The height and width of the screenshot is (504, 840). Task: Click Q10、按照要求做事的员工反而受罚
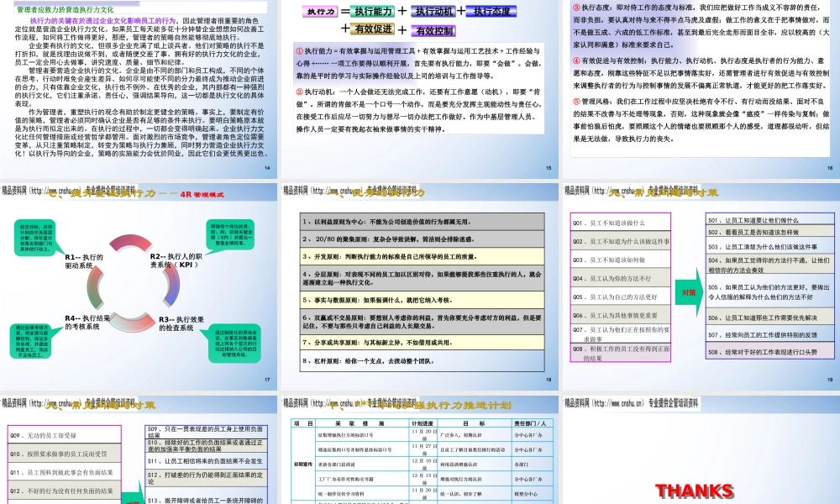click(65, 454)
